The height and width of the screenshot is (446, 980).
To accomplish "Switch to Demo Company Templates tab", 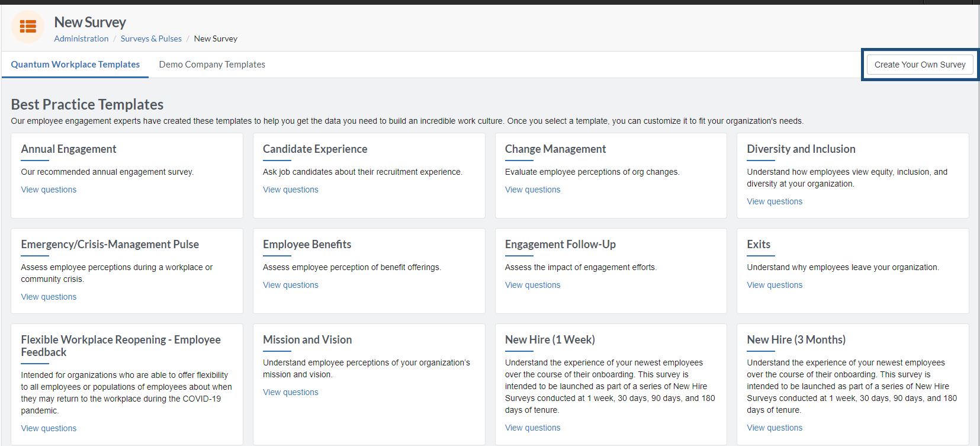I will 212,65.
